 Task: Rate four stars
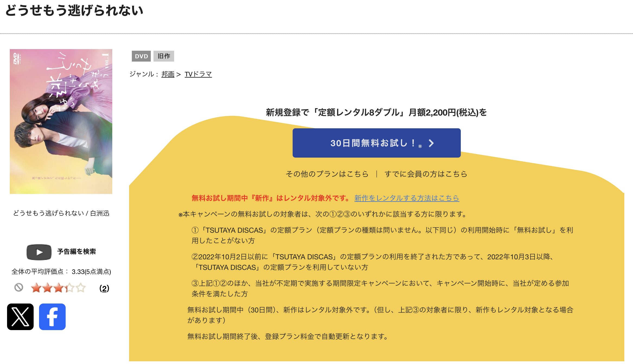point(69,288)
